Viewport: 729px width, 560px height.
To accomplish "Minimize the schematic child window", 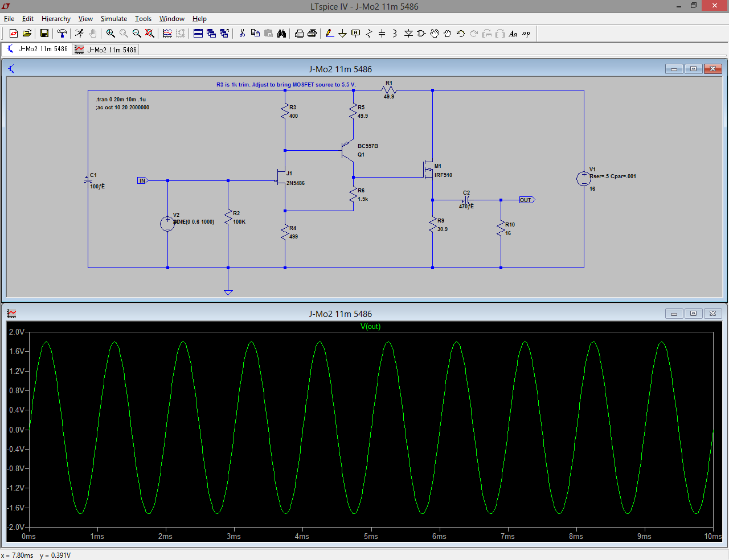I will coord(674,69).
